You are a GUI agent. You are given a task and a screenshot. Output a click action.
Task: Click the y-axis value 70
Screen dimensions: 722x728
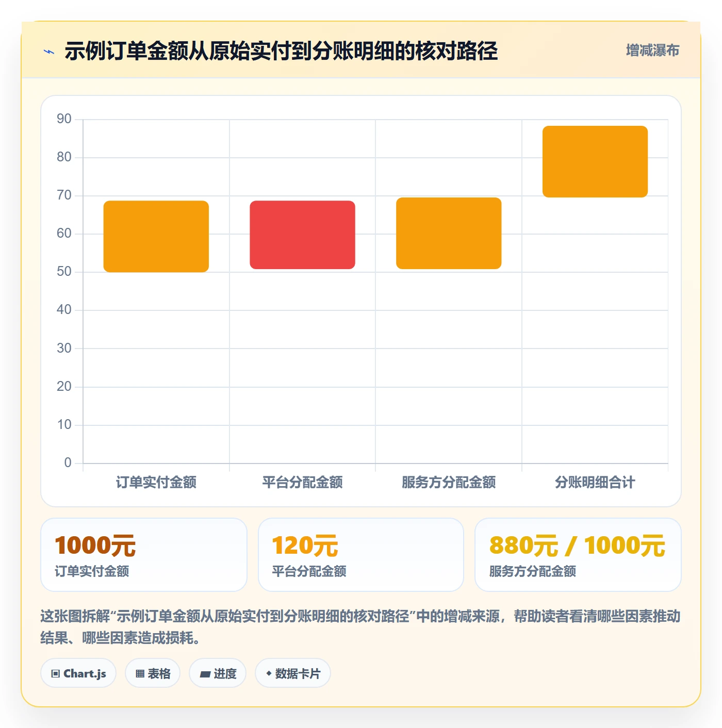pyautogui.click(x=64, y=195)
